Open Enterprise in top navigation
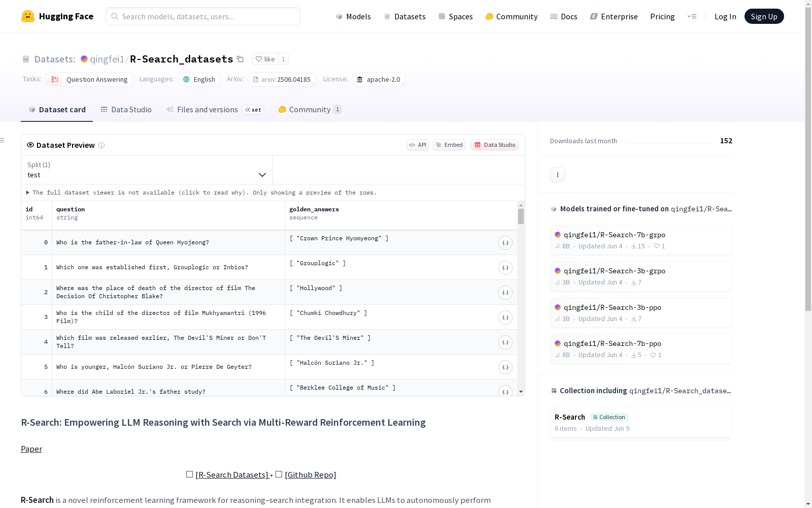Image resolution: width=812 pixels, height=508 pixels. pos(614,16)
